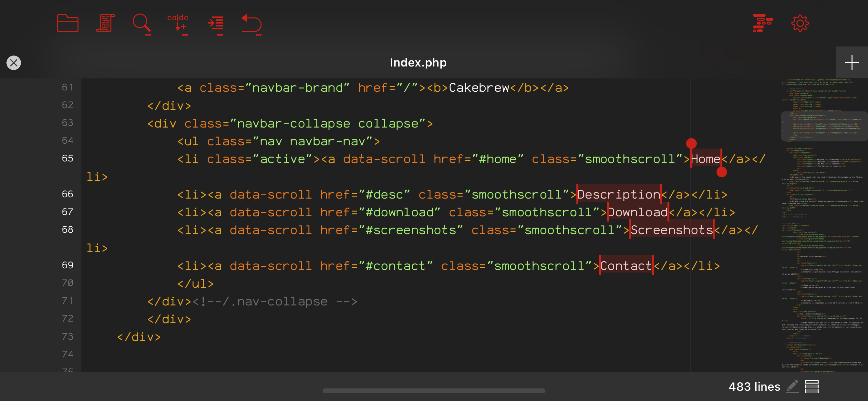
Task: Open the folder file browser icon
Action: coord(67,23)
